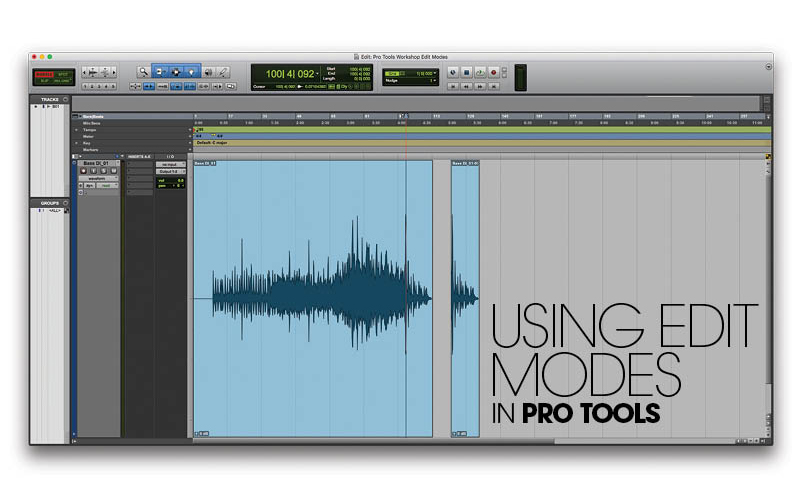Image resolution: width=800 pixels, height=500 pixels.
Task: Click the pan field
Action: 170,186
